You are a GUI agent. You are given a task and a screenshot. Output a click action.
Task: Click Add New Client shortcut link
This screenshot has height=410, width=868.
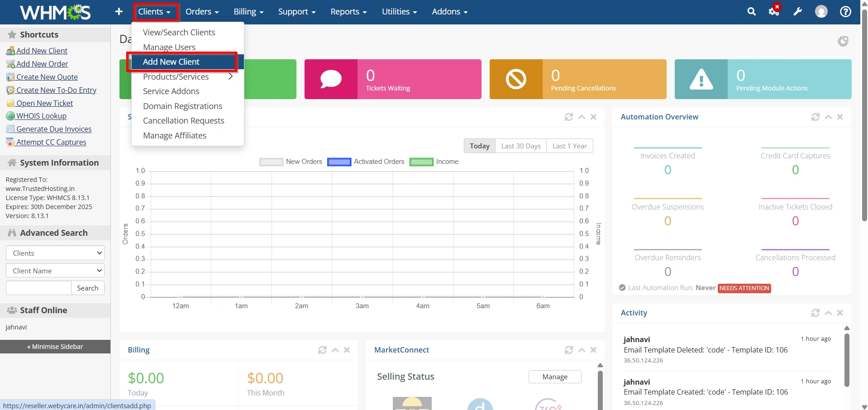42,51
